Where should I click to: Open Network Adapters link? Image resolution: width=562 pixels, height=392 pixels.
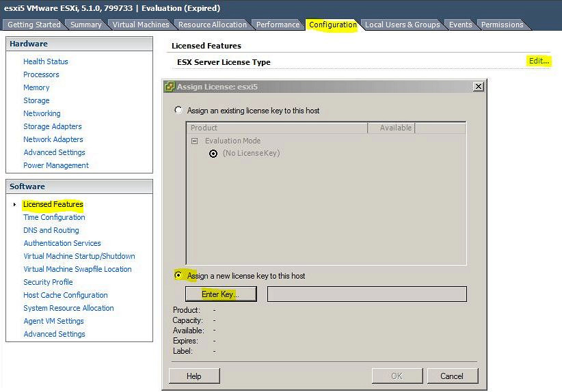coord(53,139)
